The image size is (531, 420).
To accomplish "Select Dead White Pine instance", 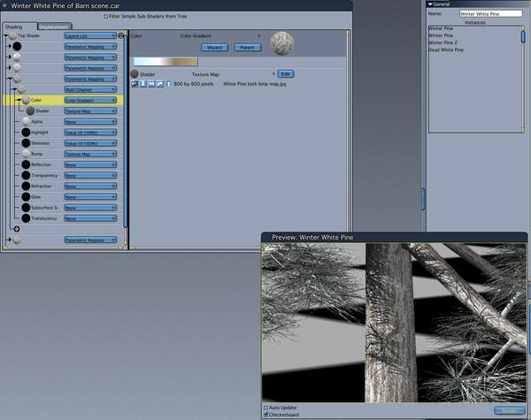I will tap(446, 50).
